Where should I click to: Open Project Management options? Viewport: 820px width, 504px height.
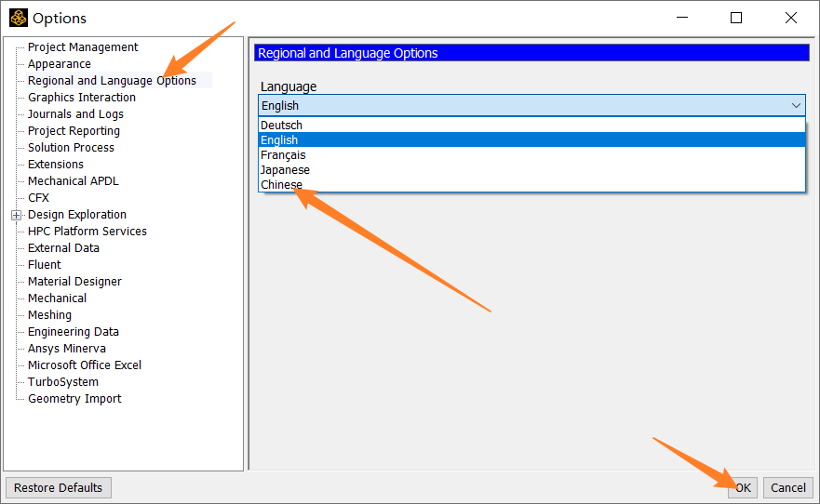tap(83, 47)
